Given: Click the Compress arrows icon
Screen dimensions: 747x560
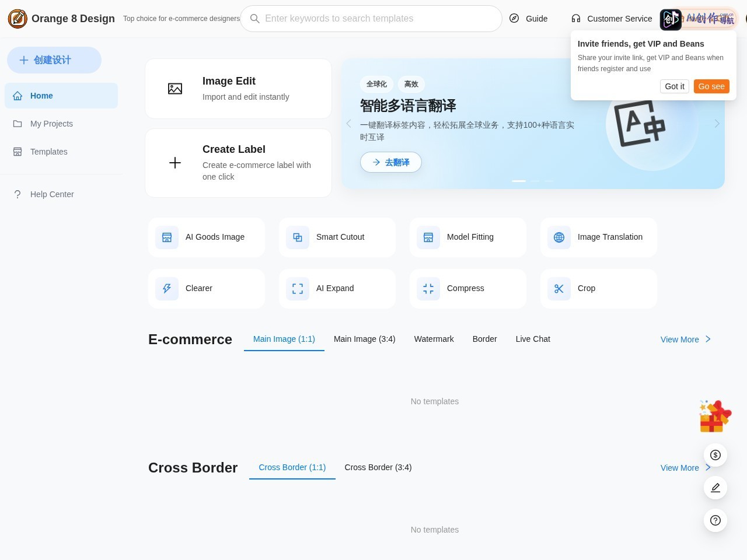Looking at the screenshot, I should [428, 289].
